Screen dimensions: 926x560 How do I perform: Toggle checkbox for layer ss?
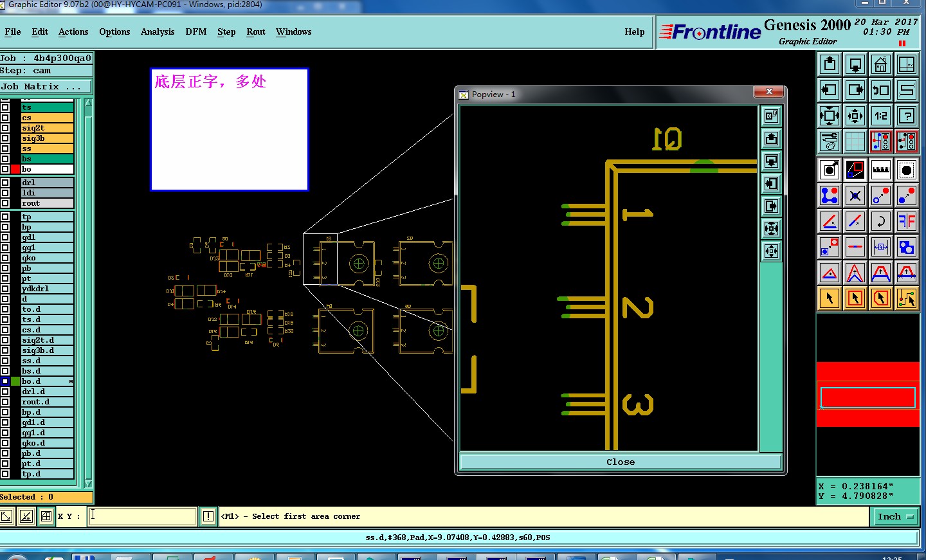tap(5, 149)
